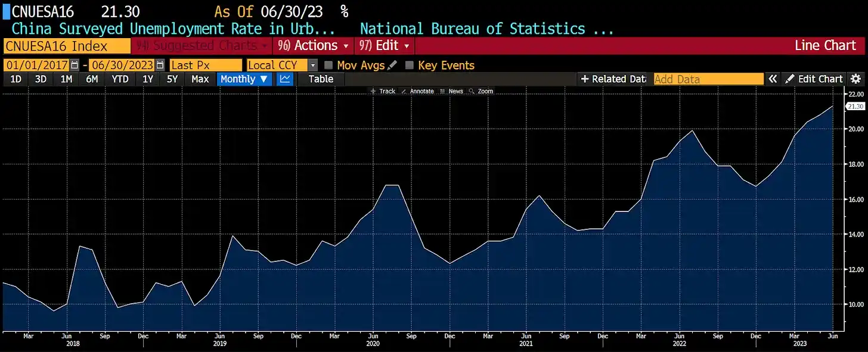Enable the Key Events checkbox
Image resolution: width=868 pixels, height=352 pixels.
pyautogui.click(x=410, y=66)
